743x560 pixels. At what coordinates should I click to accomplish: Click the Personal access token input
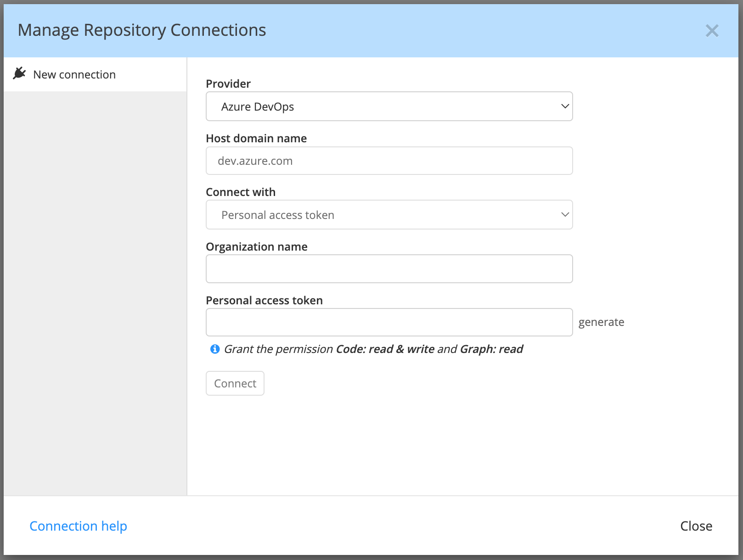coord(389,322)
